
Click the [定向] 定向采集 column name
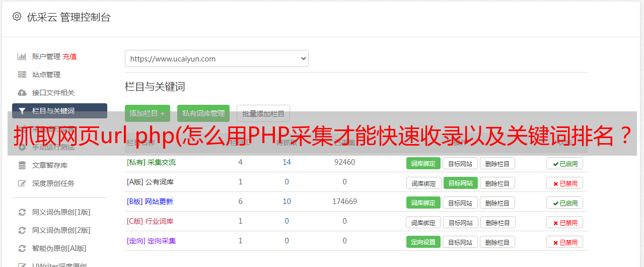[x=151, y=241]
